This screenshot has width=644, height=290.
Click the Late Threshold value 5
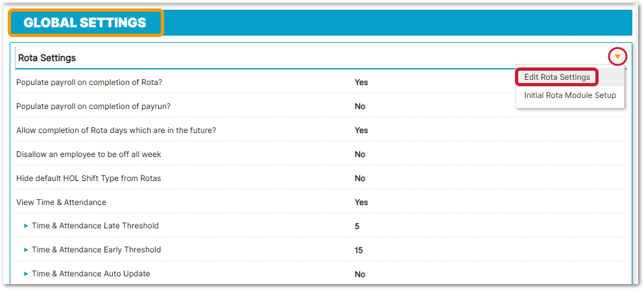point(357,226)
